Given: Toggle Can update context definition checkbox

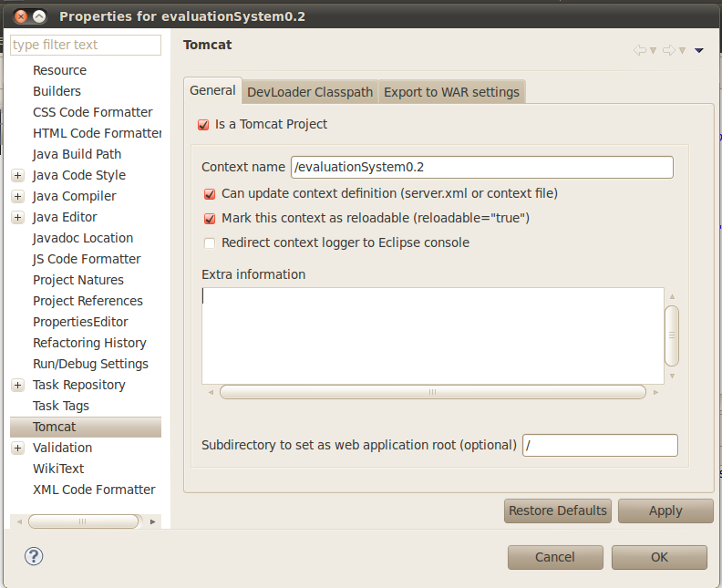Looking at the screenshot, I should 210,194.
